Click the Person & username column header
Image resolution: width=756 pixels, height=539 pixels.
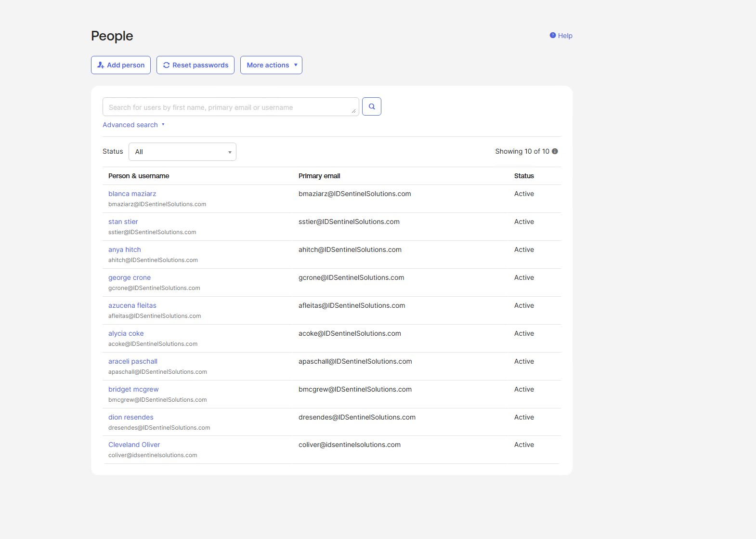click(x=139, y=176)
